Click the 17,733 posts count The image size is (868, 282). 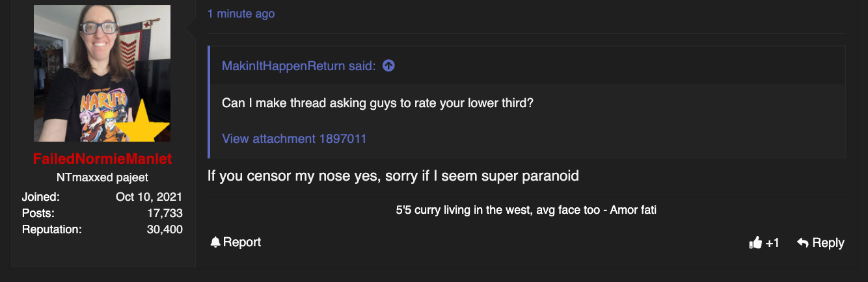pos(165,213)
